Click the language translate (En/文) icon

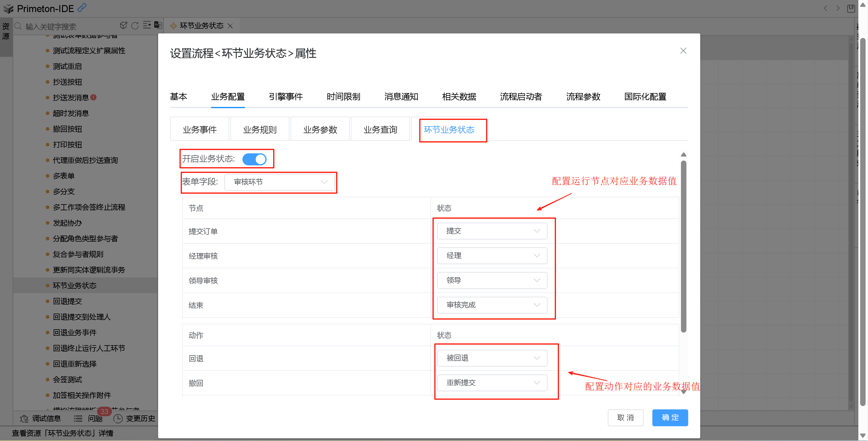click(158, 26)
